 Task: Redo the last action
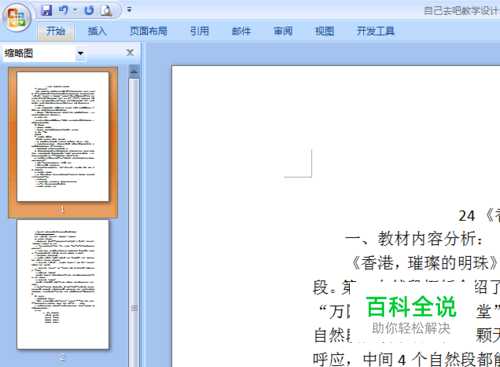(x=89, y=10)
